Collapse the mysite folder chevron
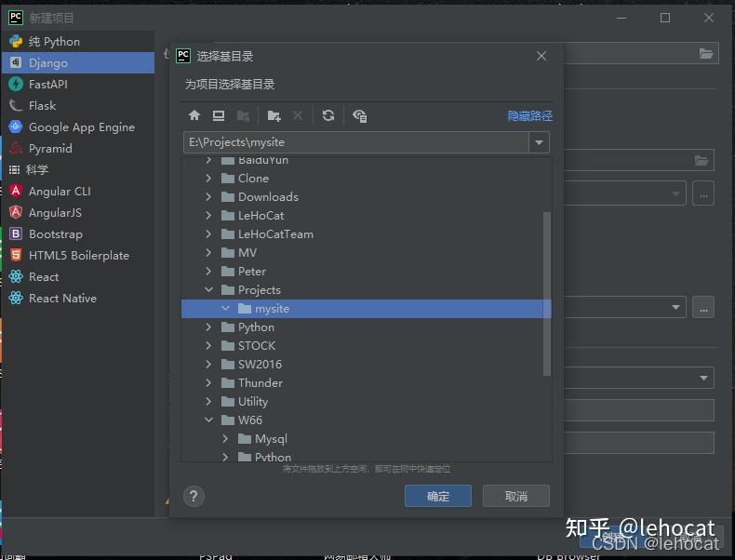Image resolution: width=735 pixels, height=560 pixels. coord(225,308)
